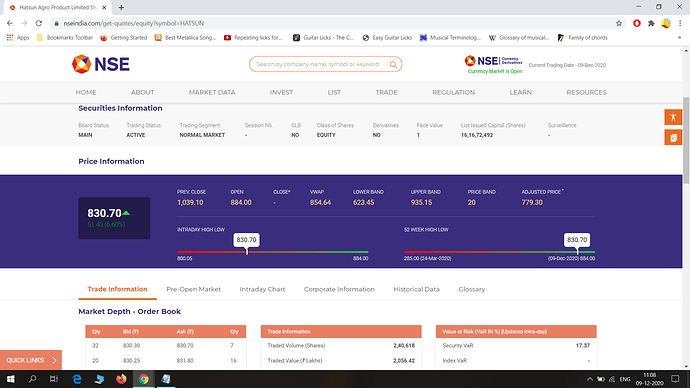Close the Hatsun Agro tab
The height and width of the screenshot is (388, 690).
click(104, 7)
